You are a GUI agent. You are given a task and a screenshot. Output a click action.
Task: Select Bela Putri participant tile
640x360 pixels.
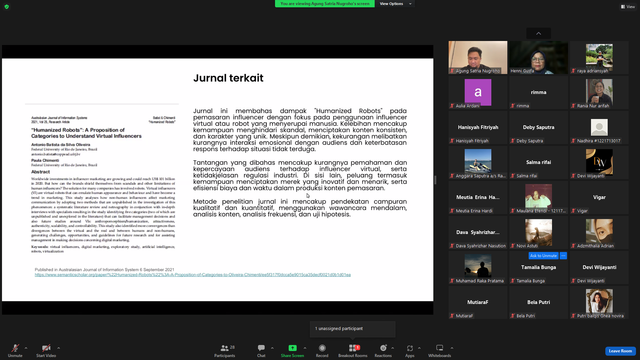(538, 302)
